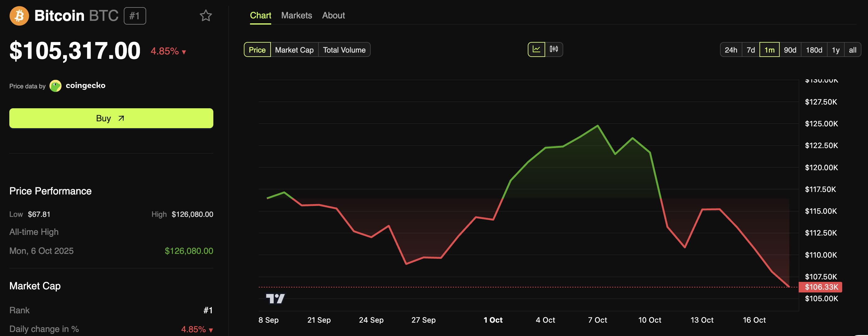Select the Total Volume data toggle
Viewport: 868px width, 336px height.
[x=344, y=50]
